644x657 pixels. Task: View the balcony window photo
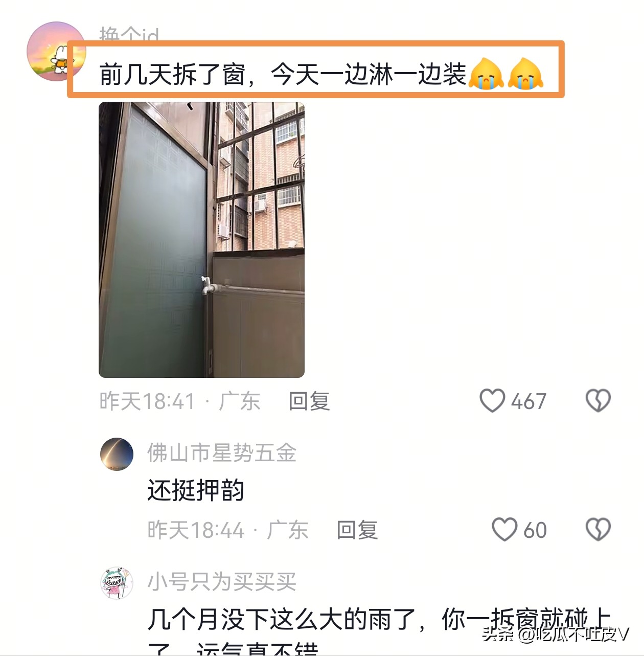pyautogui.click(x=201, y=239)
